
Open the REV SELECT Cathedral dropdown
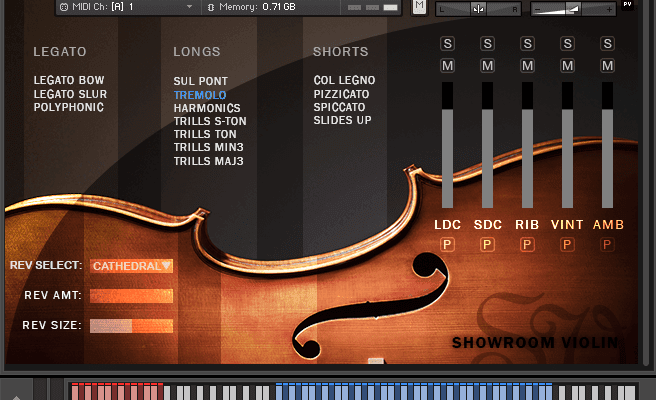point(131,266)
